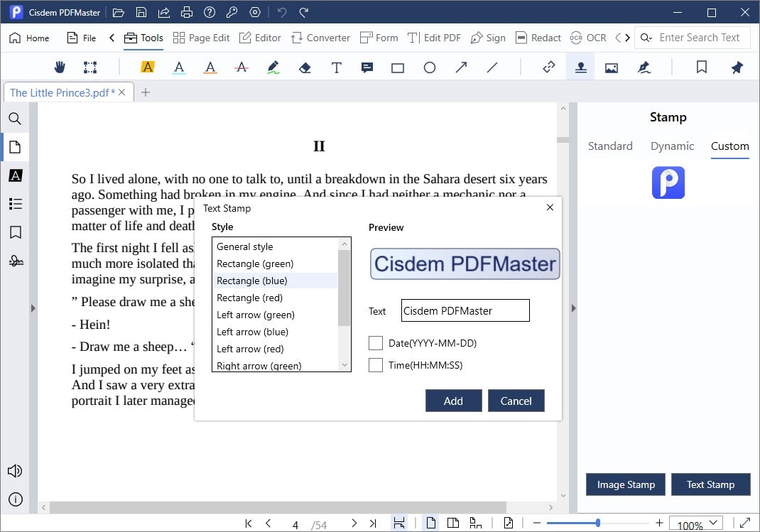
Task: Enable the Date(YYYY-MM-DD) checkbox
Action: coord(376,342)
